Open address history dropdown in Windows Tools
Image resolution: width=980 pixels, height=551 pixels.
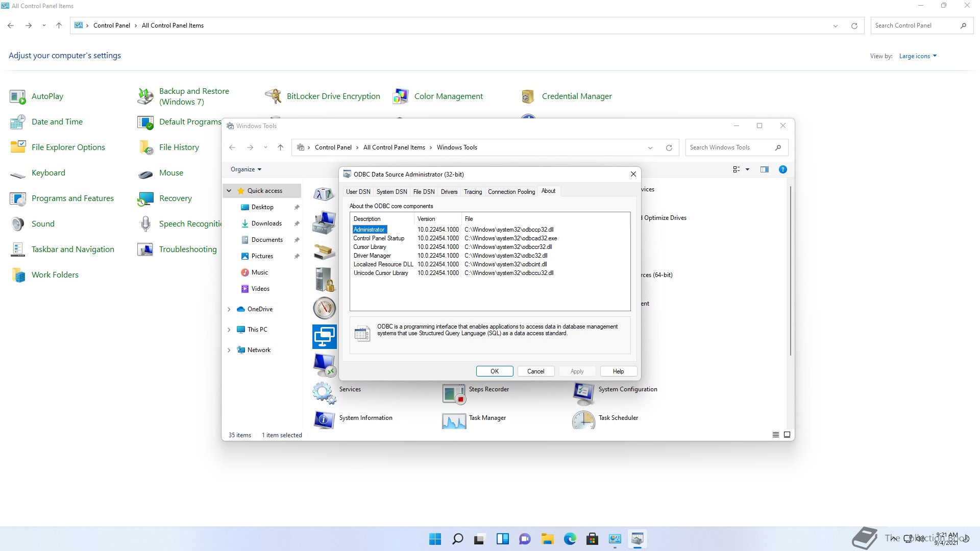pyautogui.click(x=650, y=148)
